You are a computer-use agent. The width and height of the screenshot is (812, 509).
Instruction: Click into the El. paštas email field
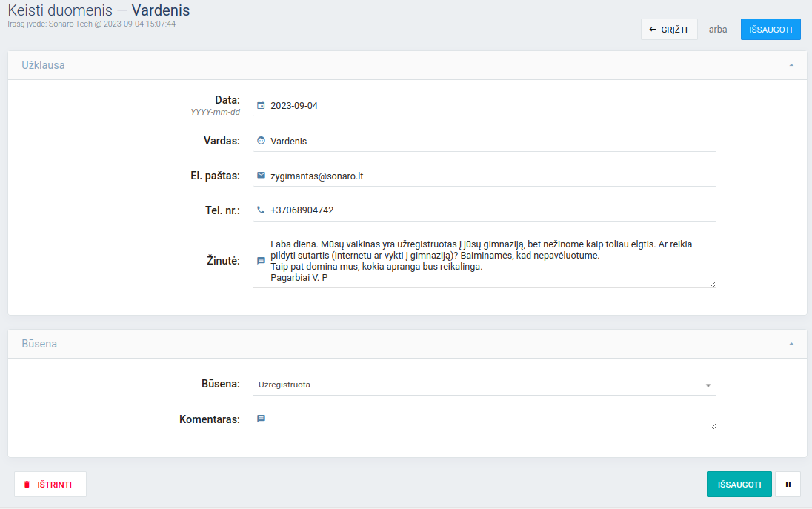coord(489,176)
